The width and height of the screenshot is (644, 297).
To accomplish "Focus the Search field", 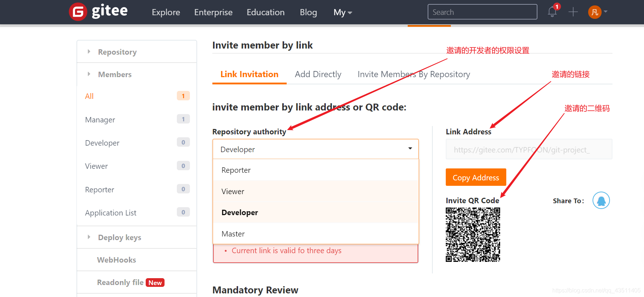I will coord(482,12).
